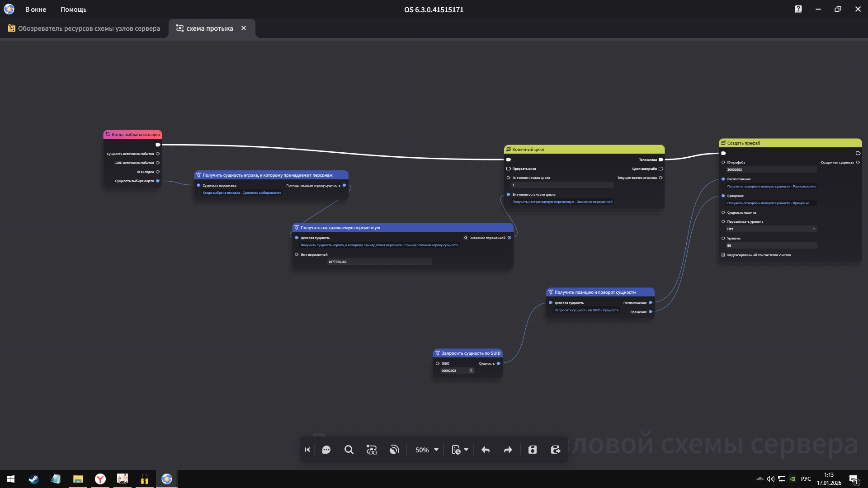Open search with the magnifier icon
Image resolution: width=868 pixels, height=488 pixels.
(349, 450)
